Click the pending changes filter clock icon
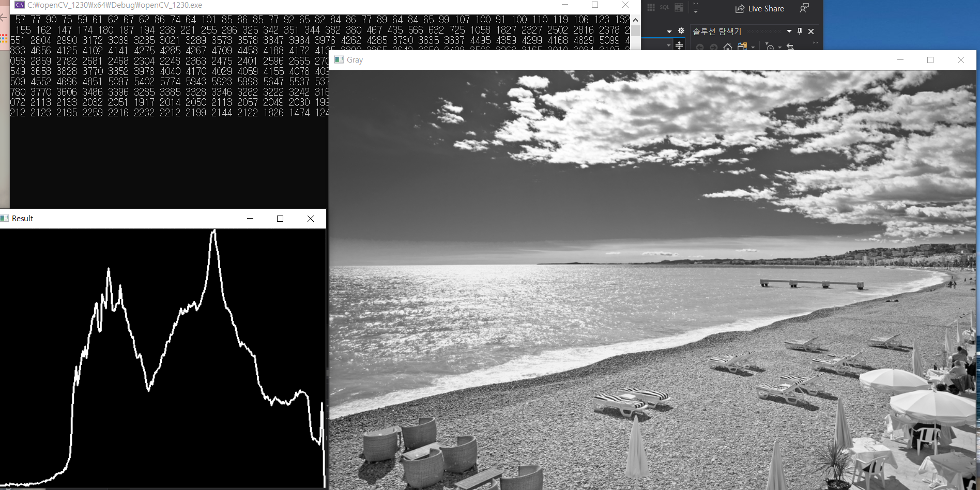This screenshot has width=980, height=490. 770,47
